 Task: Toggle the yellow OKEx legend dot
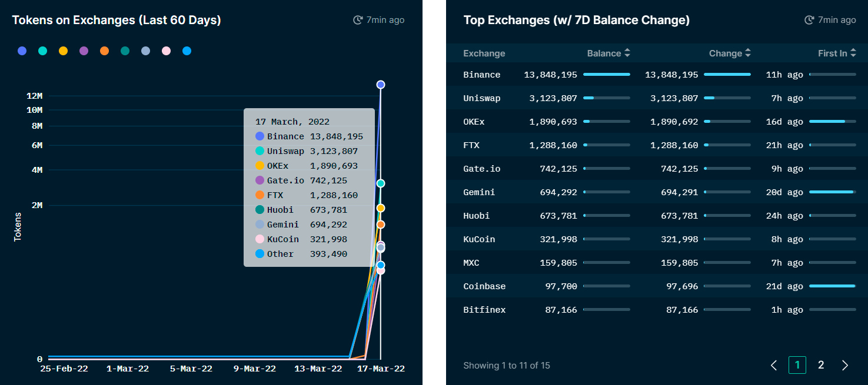[x=63, y=51]
